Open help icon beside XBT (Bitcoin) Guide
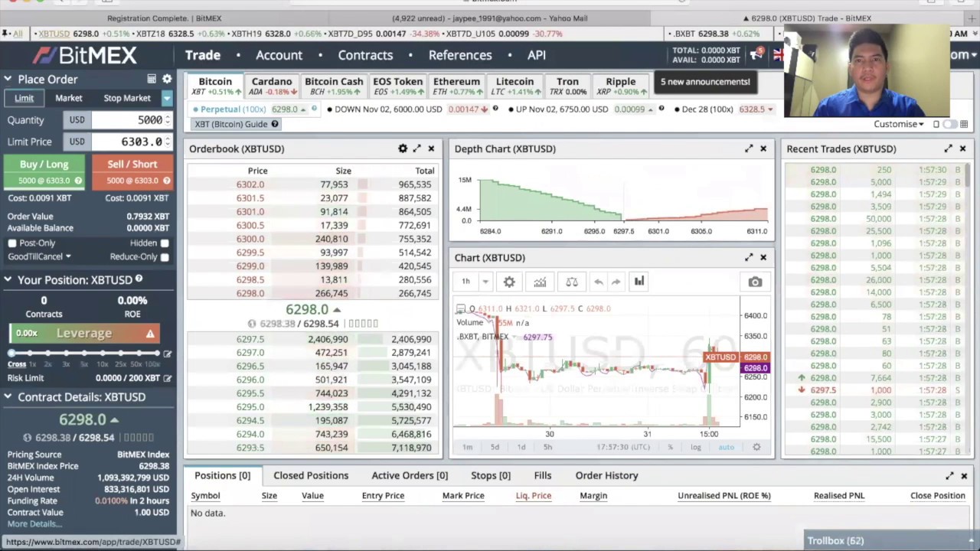The image size is (980, 551). (275, 124)
